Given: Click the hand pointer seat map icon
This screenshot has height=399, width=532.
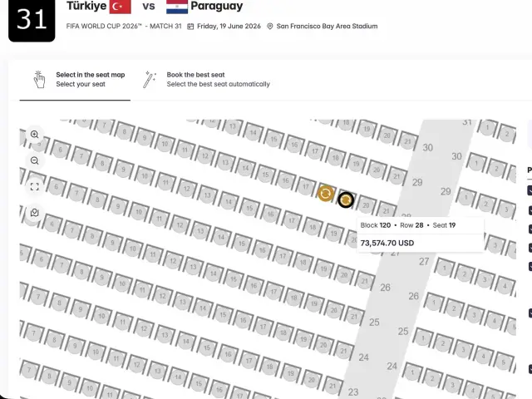Looking at the screenshot, I should point(39,80).
